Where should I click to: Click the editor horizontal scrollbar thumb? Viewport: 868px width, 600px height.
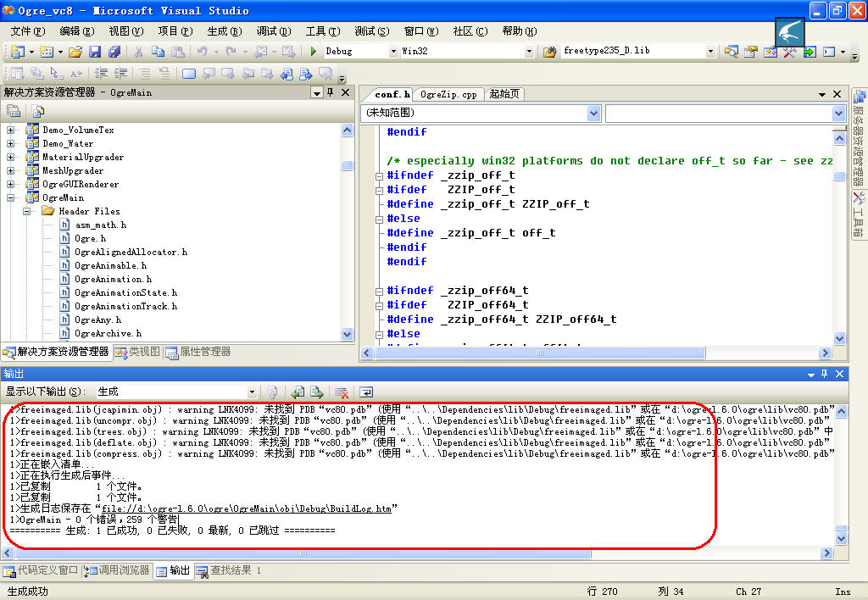[540, 353]
